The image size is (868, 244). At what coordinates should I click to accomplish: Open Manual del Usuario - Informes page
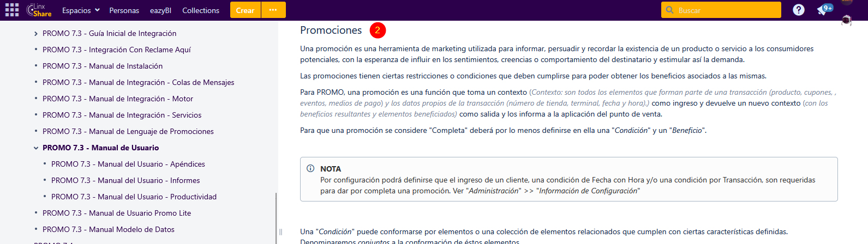pos(125,180)
